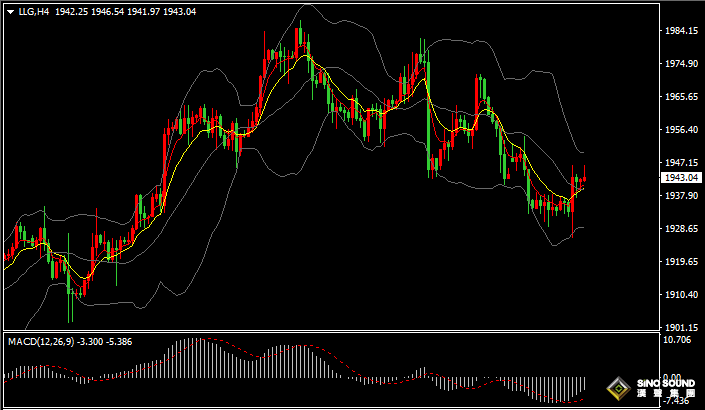This screenshot has width=705, height=410.
Task: Click the Sino Sound diamond logo icon
Action: [x=619, y=387]
